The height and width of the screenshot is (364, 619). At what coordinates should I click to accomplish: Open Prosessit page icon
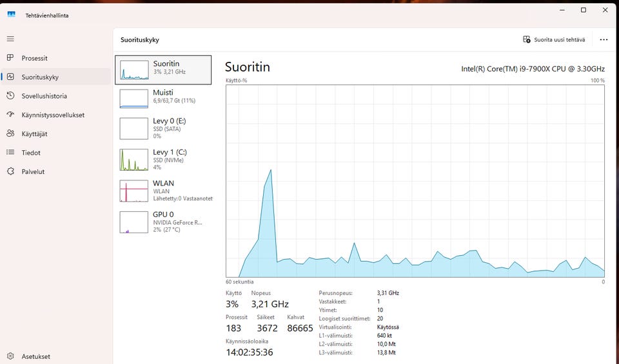point(10,57)
